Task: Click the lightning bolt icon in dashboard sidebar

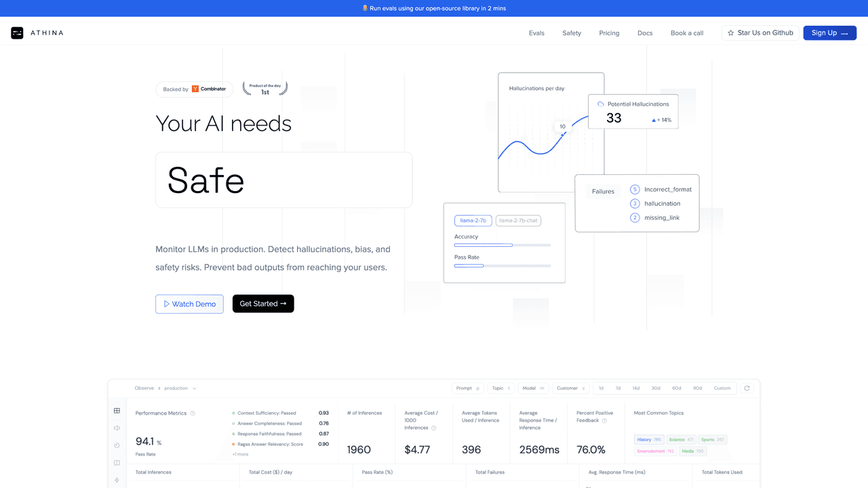Action: (117, 480)
